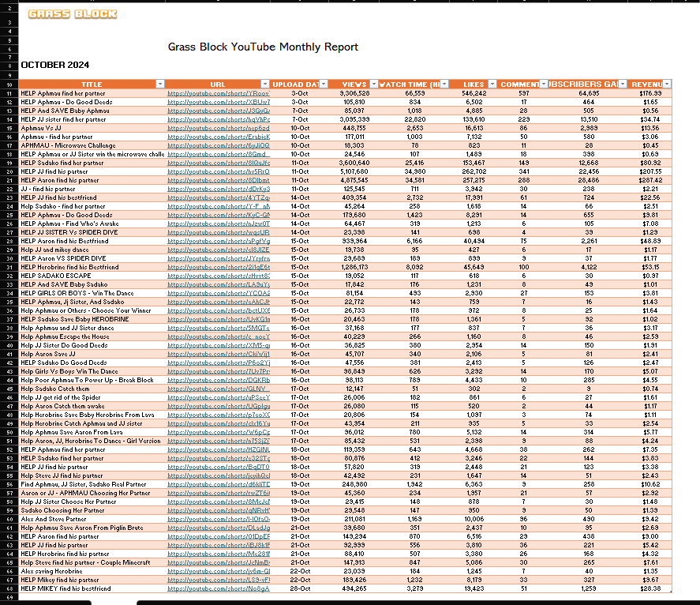Image resolution: width=700 pixels, height=605 pixels.
Task: Select row header 68
Action: coord(9,588)
